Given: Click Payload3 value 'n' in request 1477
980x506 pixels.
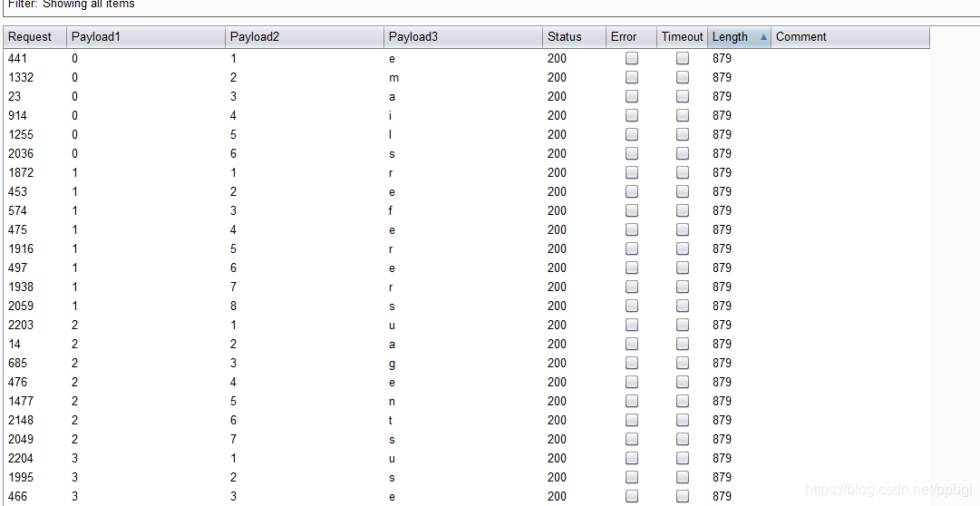Looking at the screenshot, I should point(392,401).
